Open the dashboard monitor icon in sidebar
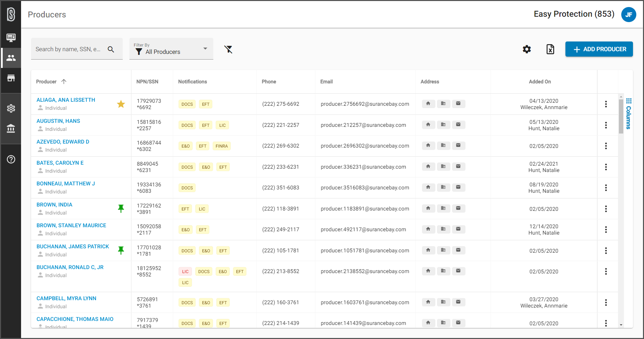 click(x=11, y=37)
